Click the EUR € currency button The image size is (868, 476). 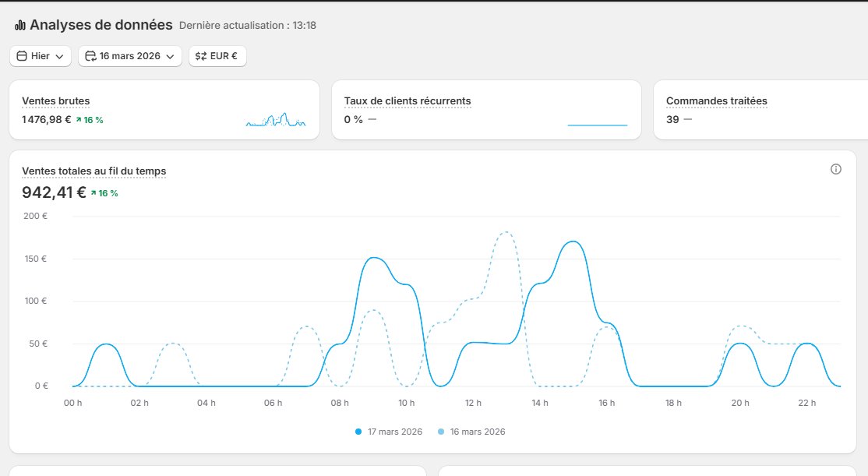[x=217, y=56]
